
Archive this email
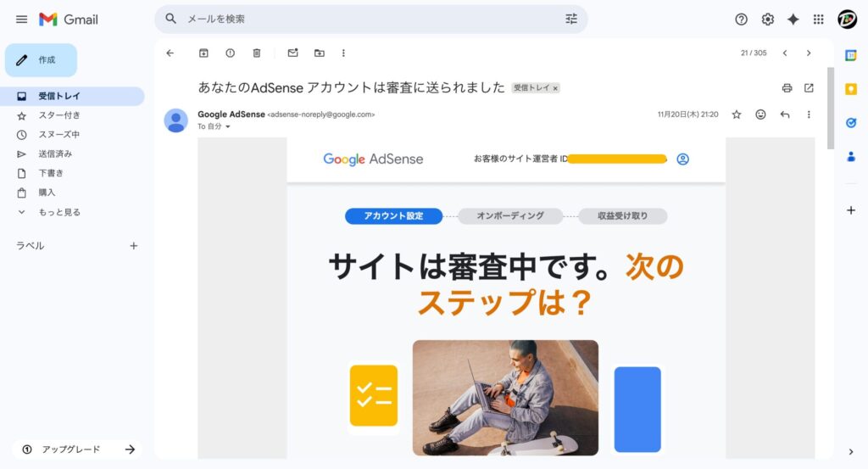click(203, 53)
